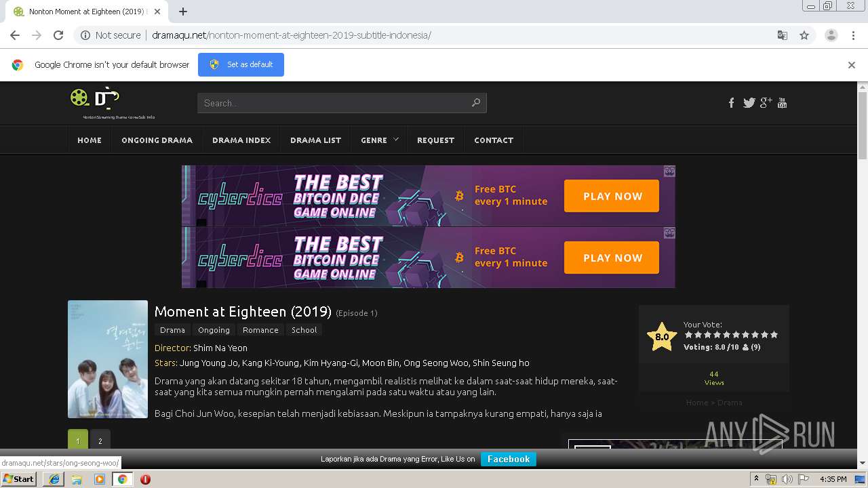Open star Moon Bin link

click(x=380, y=363)
